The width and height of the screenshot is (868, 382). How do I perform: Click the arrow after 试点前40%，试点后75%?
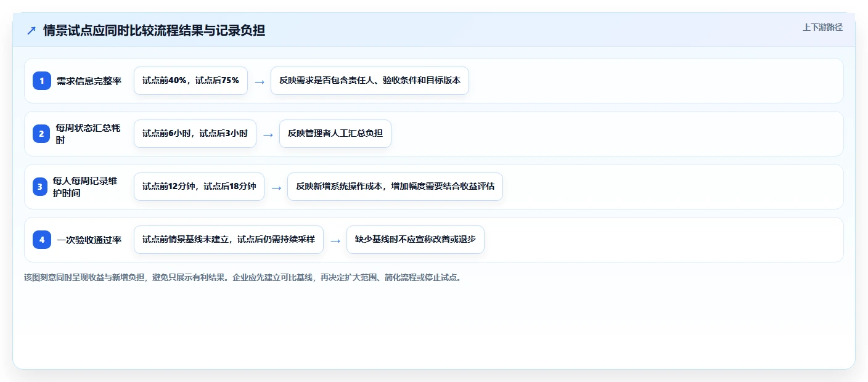click(260, 81)
